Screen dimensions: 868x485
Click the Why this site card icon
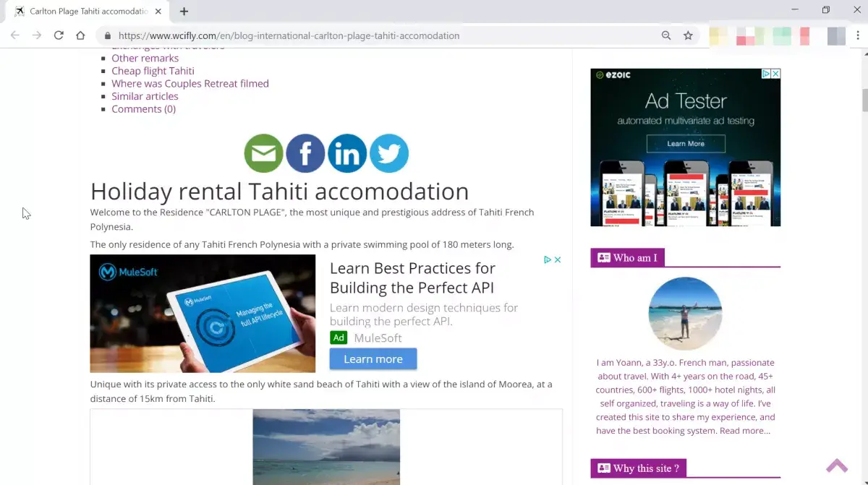pyautogui.click(x=603, y=468)
